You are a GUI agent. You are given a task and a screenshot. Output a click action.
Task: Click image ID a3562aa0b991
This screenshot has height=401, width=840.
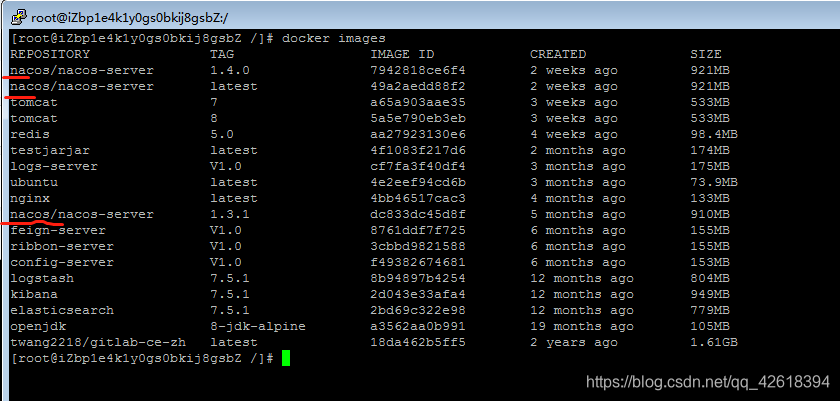coord(418,327)
